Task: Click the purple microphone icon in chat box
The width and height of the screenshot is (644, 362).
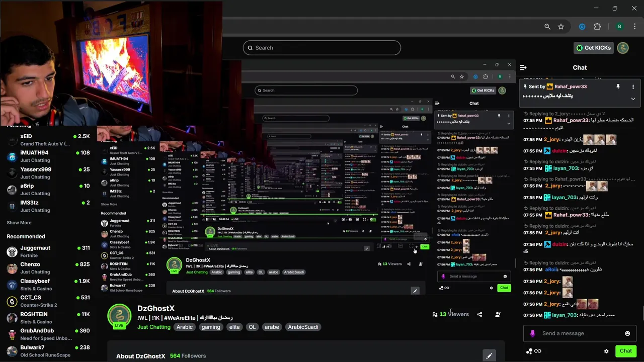Action: pos(533,333)
